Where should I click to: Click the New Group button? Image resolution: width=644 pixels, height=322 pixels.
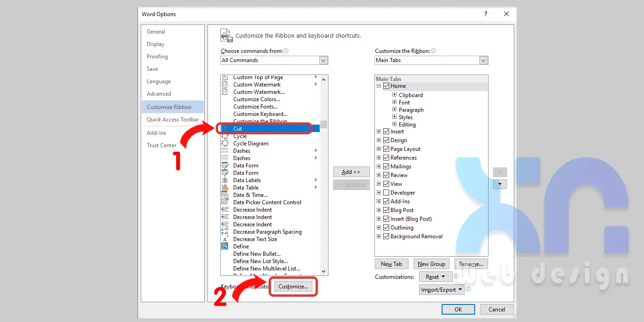[x=431, y=264]
